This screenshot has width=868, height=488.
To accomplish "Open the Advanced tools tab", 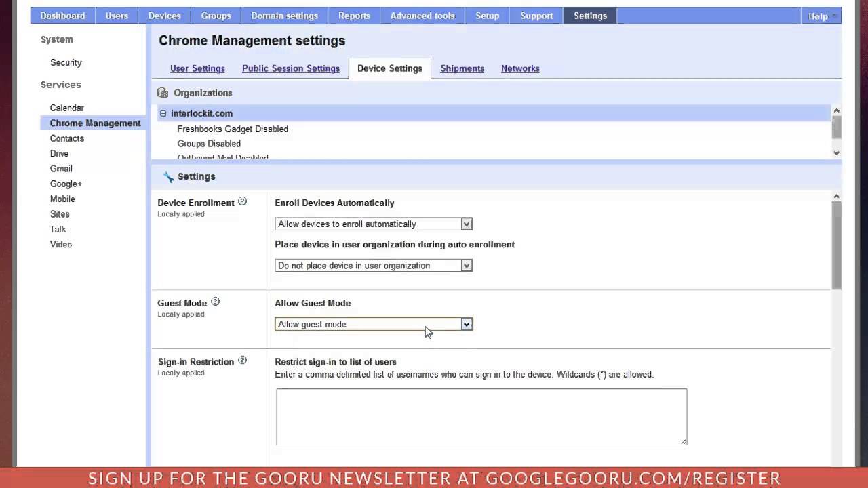I will [422, 16].
